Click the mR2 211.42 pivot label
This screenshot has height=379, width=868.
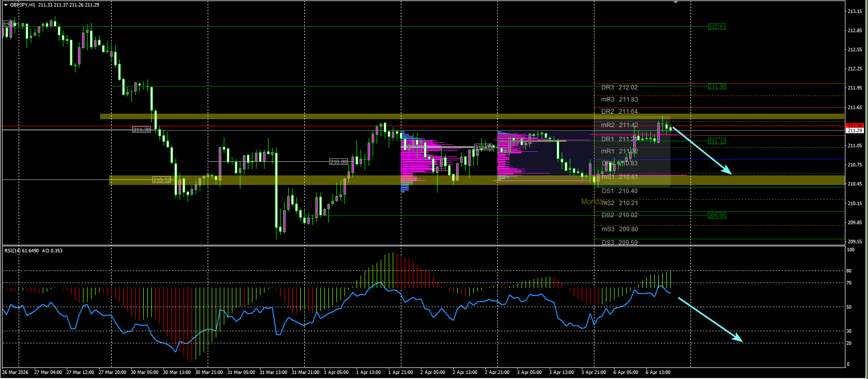[x=620, y=125]
